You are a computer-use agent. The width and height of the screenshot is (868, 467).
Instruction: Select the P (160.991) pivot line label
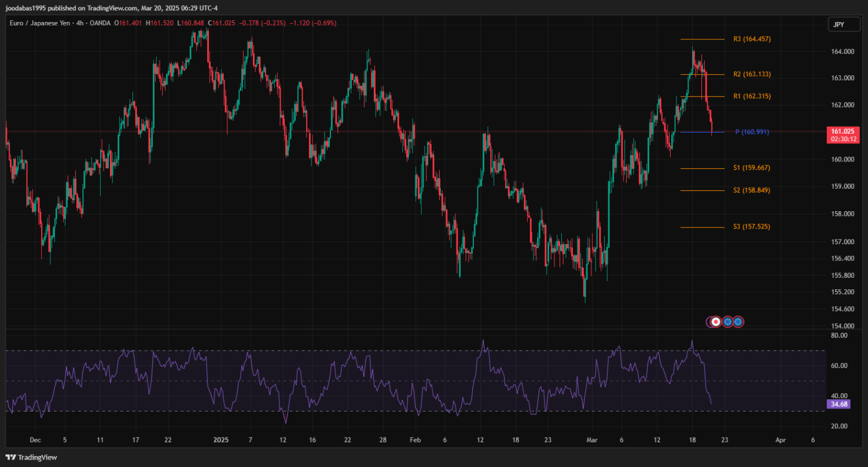(752, 132)
